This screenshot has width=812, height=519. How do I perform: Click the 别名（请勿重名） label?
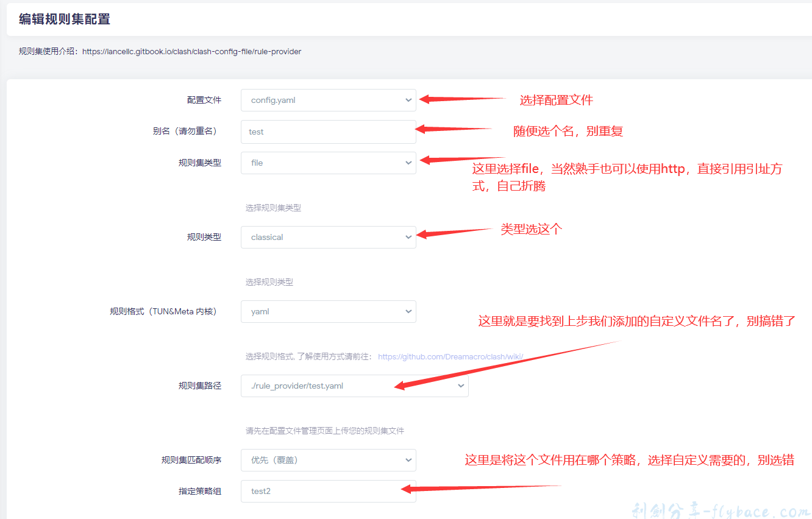click(x=185, y=132)
